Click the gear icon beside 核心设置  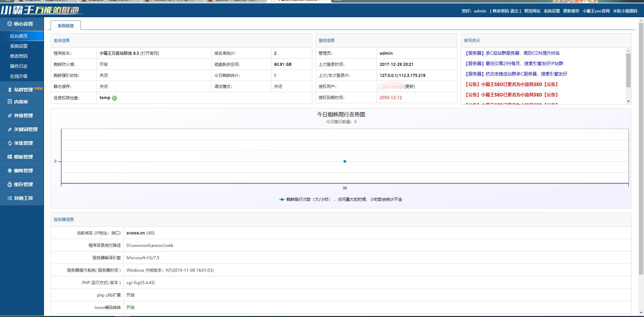pyautogui.click(x=10, y=24)
